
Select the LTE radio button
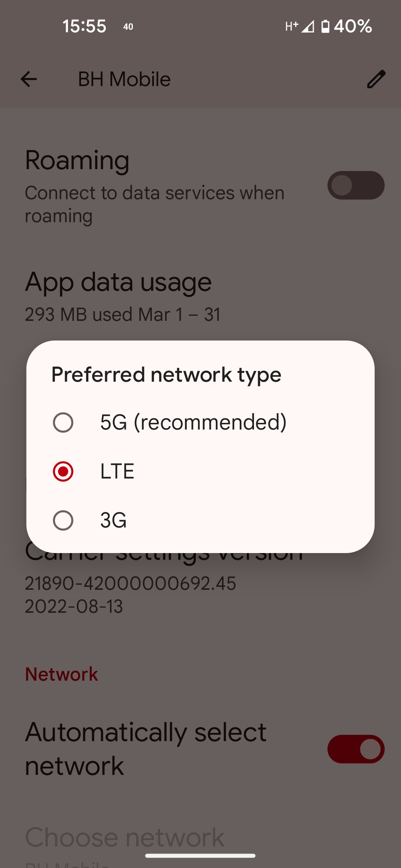[x=63, y=471]
